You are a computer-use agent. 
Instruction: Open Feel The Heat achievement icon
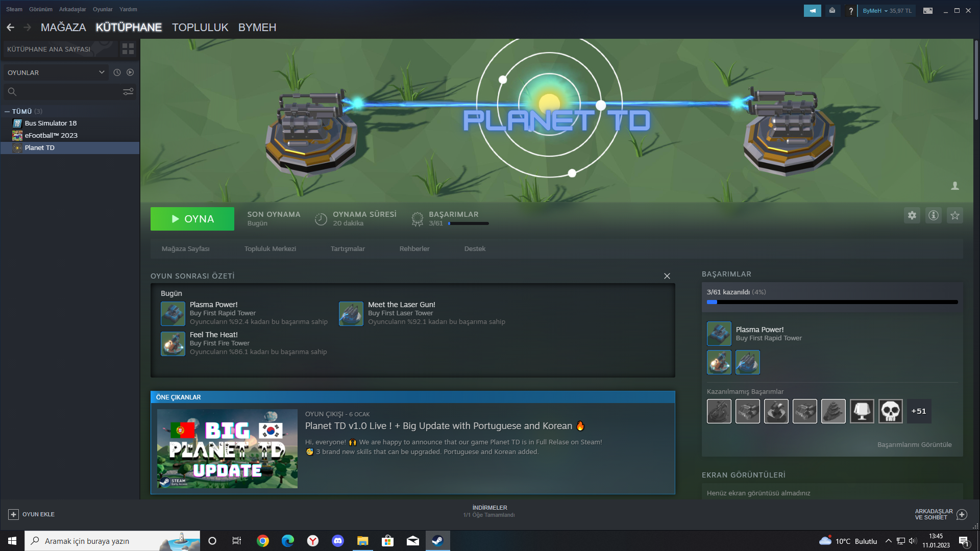pyautogui.click(x=173, y=343)
